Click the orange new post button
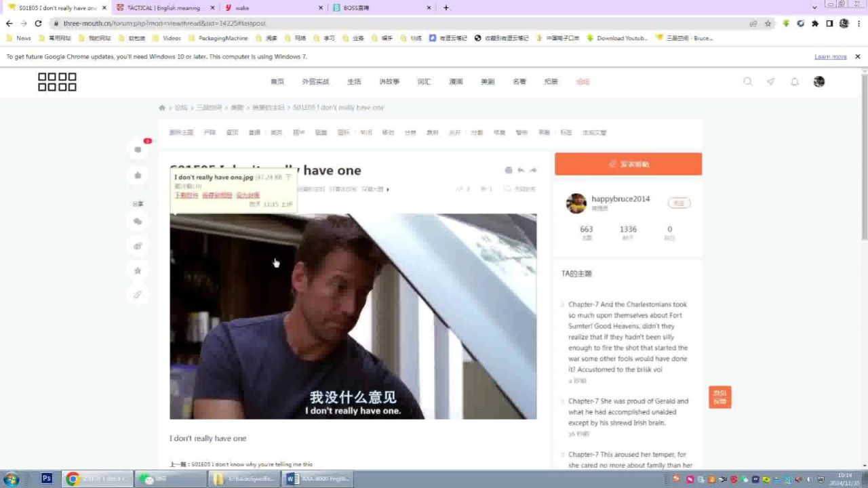868x488 pixels. pos(628,164)
